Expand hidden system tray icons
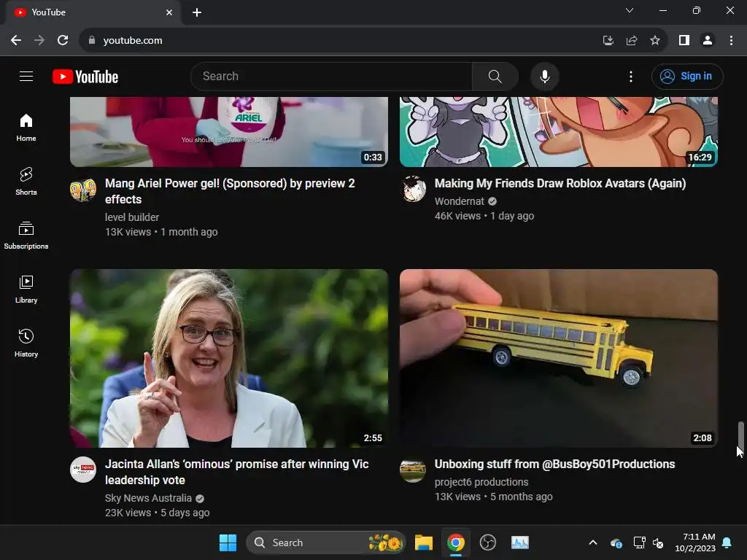This screenshot has height=560, width=747. 593,542
